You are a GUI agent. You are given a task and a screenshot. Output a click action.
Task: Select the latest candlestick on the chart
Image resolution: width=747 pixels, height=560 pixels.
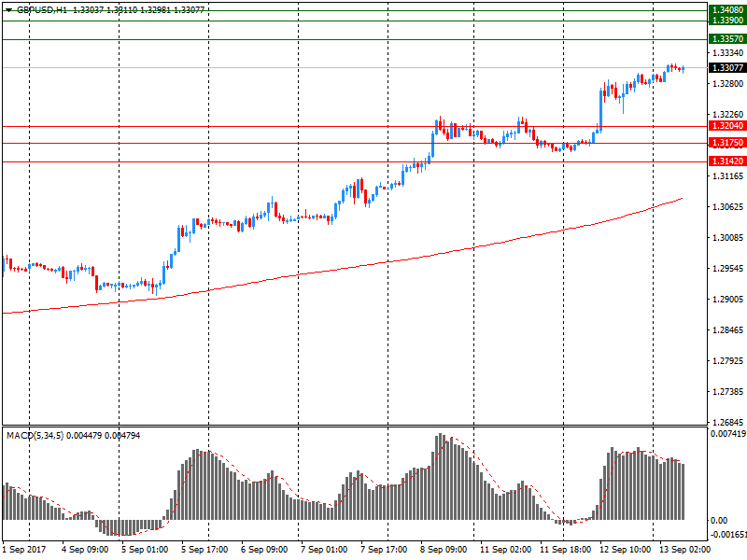pyautogui.click(x=684, y=69)
